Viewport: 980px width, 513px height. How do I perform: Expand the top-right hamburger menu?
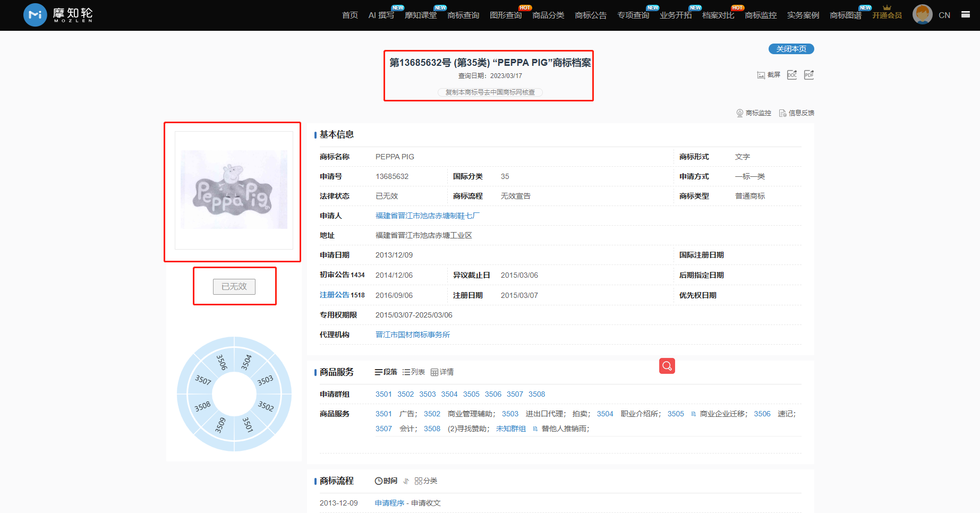966,15
